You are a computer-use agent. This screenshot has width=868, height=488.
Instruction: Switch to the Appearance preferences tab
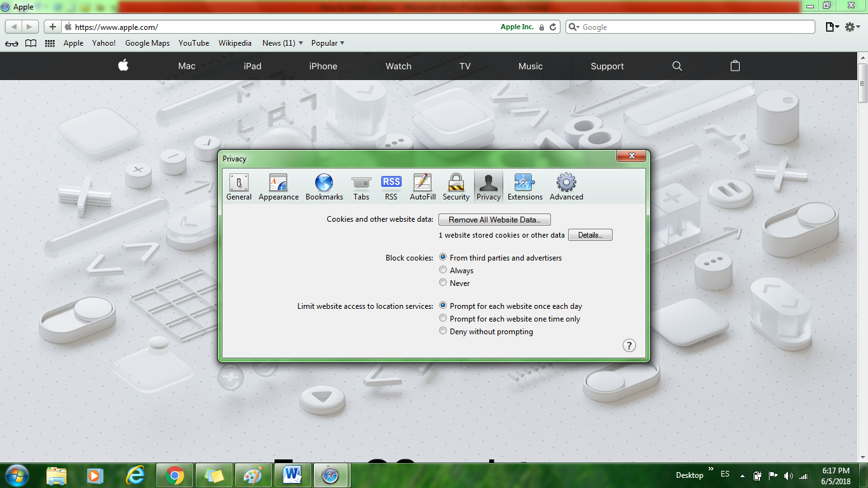[x=278, y=187]
